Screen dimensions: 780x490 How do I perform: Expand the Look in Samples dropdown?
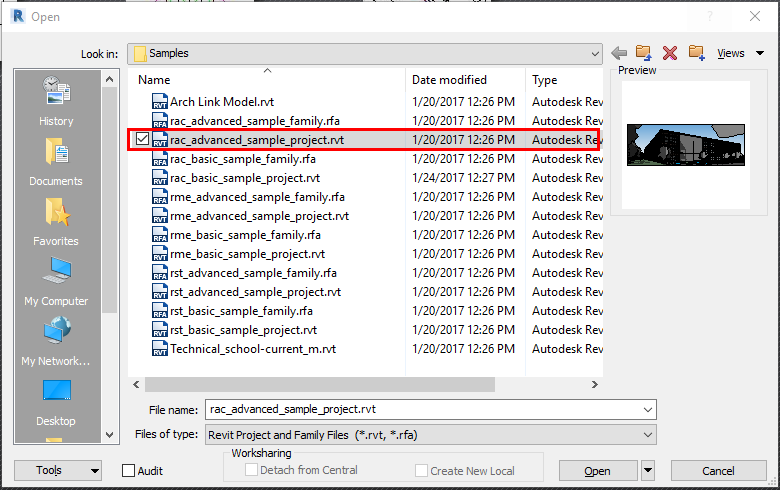[595, 53]
